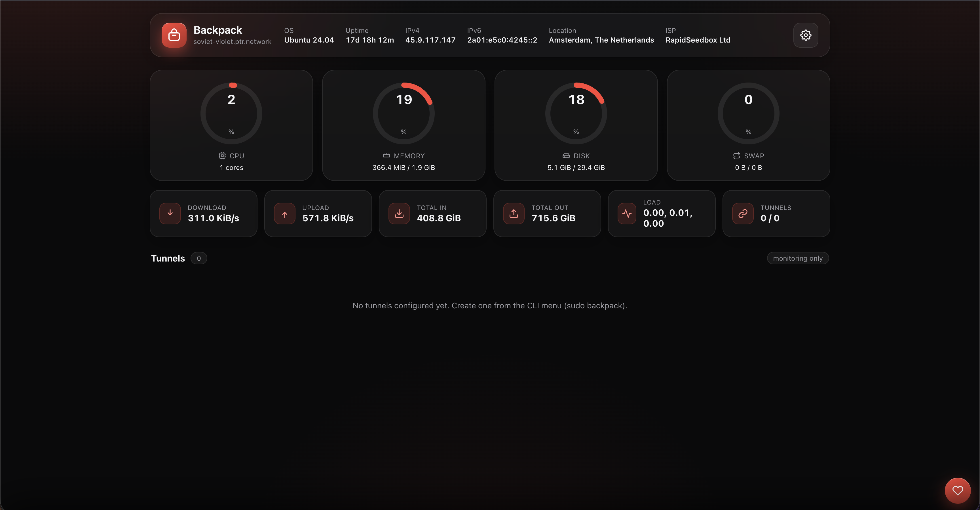Click the CPU percentage number 2
This screenshot has width=980, height=510.
(x=231, y=100)
